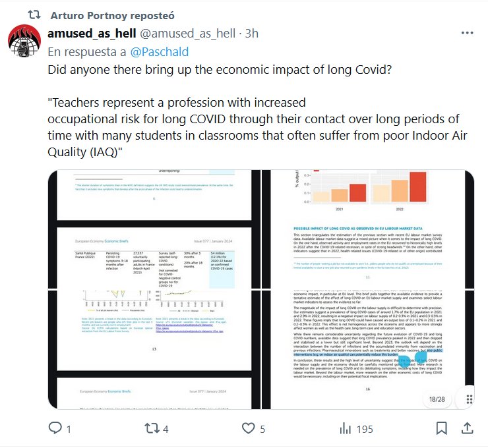Like the tweet with the heart icon
488x448 pixels.
[249, 428]
